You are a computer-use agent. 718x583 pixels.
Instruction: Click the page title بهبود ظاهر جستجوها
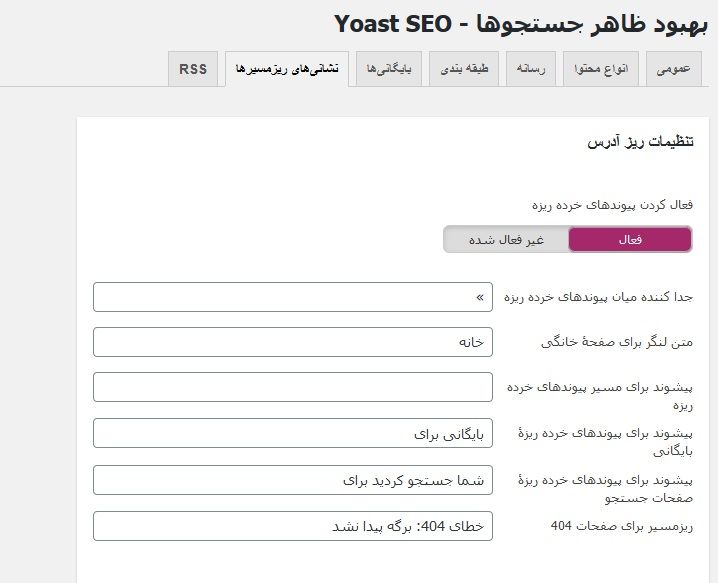click(592, 24)
